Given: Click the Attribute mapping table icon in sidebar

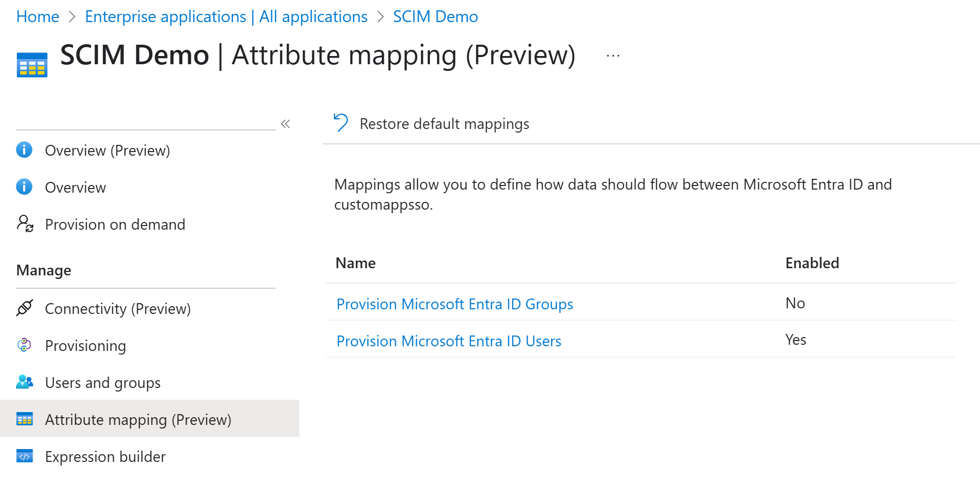Looking at the screenshot, I should tap(25, 419).
